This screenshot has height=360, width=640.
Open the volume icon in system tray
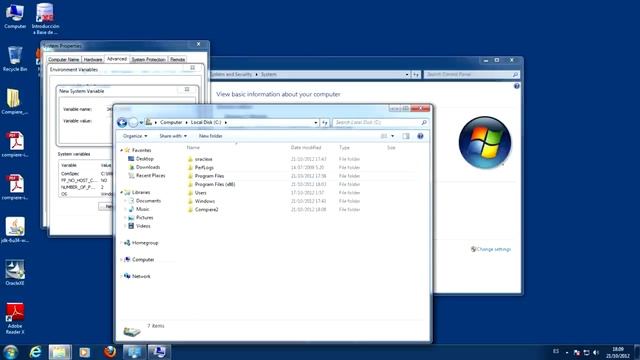click(596, 352)
